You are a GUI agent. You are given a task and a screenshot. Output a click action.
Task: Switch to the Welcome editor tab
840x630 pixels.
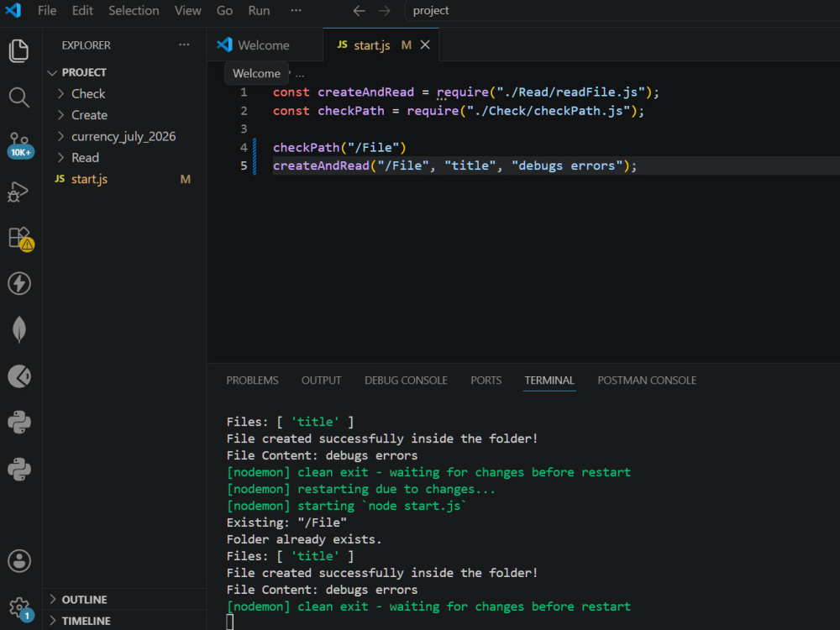pyautogui.click(x=265, y=45)
